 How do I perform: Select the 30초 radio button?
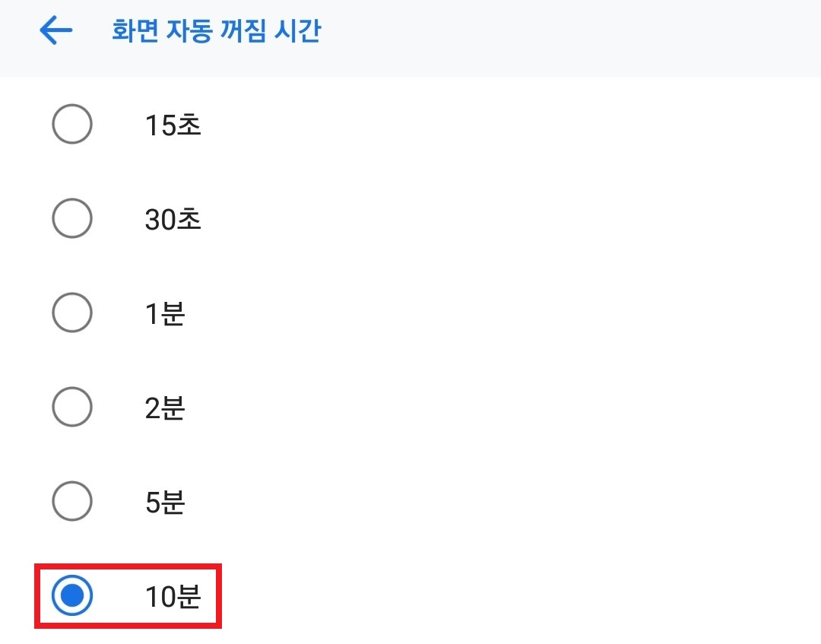[72, 218]
